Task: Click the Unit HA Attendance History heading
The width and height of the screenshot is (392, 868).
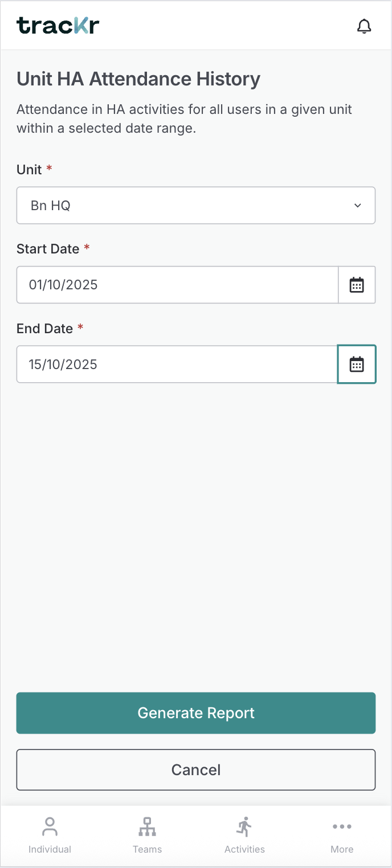Action: click(x=138, y=79)
